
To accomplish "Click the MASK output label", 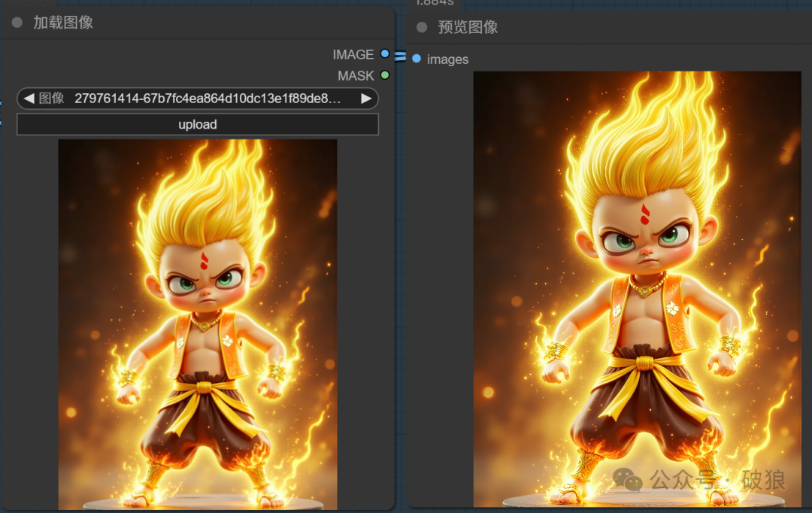I will coord(356,76).
